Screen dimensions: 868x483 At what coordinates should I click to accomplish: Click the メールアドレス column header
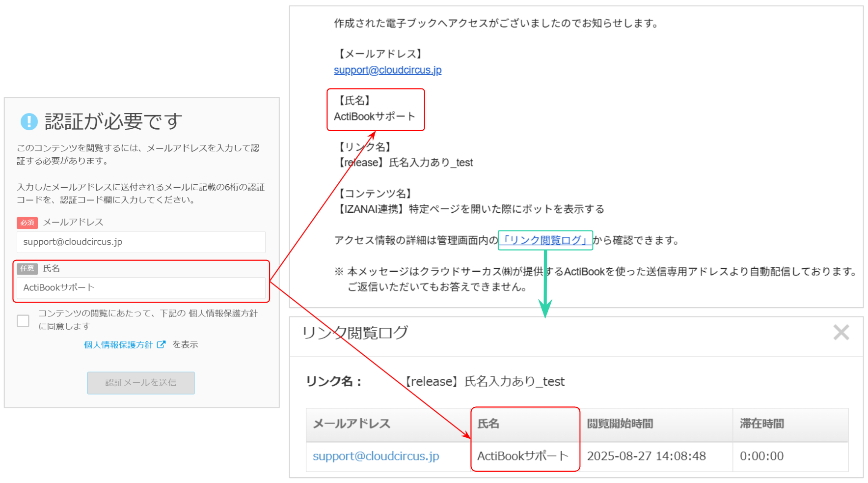click(352, 424)
